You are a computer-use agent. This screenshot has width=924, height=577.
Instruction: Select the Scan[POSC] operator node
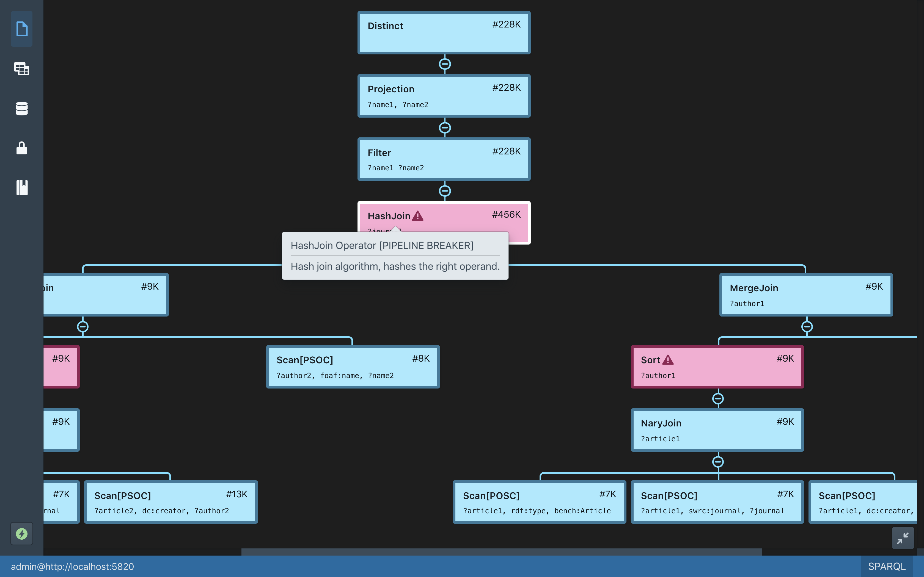coord(539,502)
